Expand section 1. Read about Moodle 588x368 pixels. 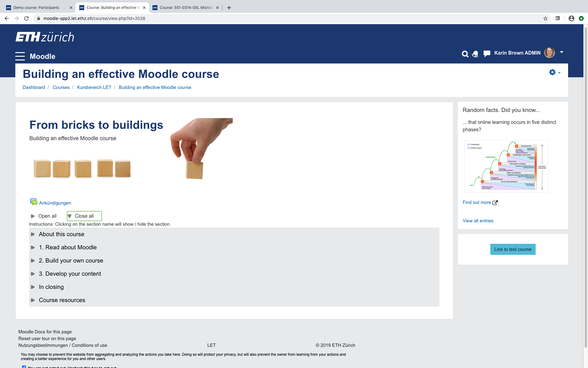[68, 247]
